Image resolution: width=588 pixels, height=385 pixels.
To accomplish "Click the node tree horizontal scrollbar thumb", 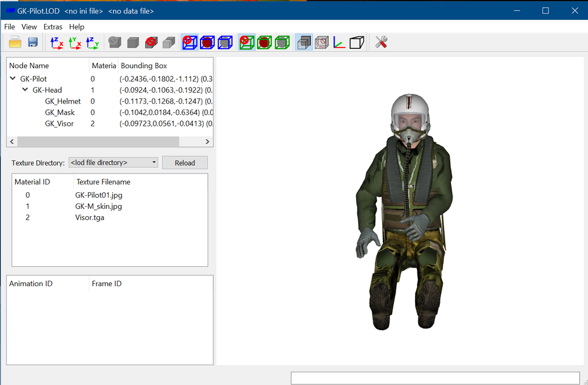I will tap(98, 141).
